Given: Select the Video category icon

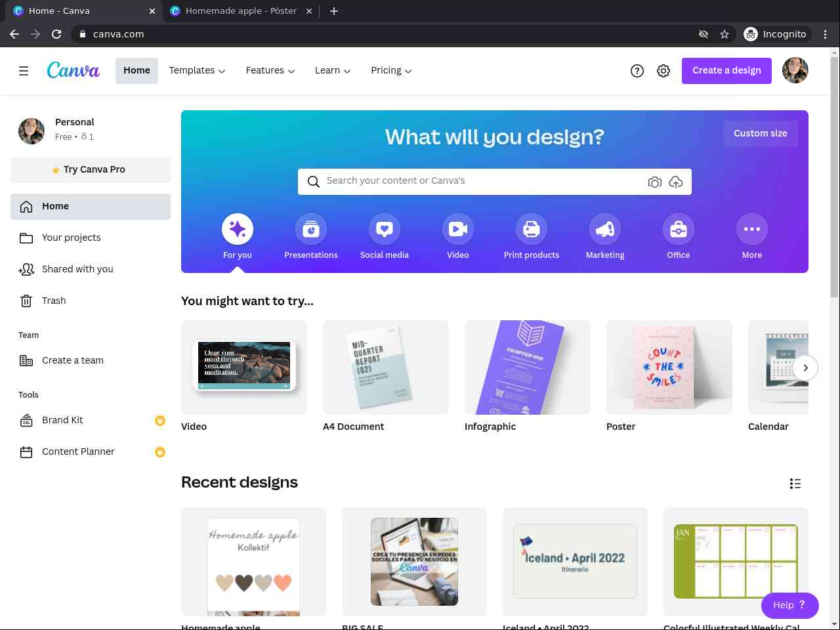Looking at the screenshot, I should tap(458, 229).
